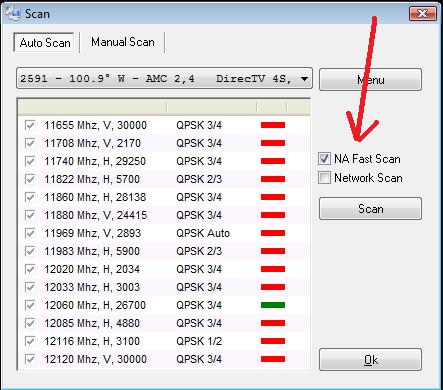Click 'QPSK Auto' in the 11969 Mhz row
Image resolution: width=443 pixels, height=390 pixels.
203,233
